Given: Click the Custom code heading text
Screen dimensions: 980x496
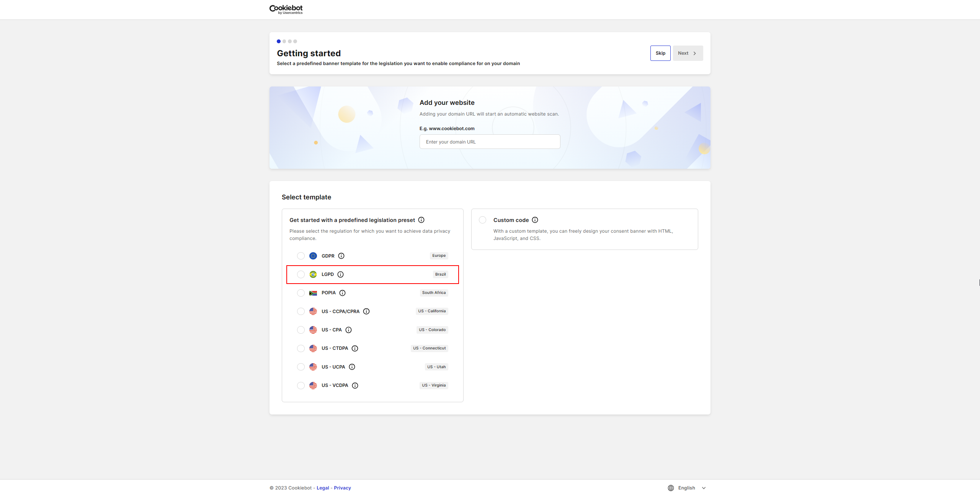Looking at the screenshot, I should [511, 220].
